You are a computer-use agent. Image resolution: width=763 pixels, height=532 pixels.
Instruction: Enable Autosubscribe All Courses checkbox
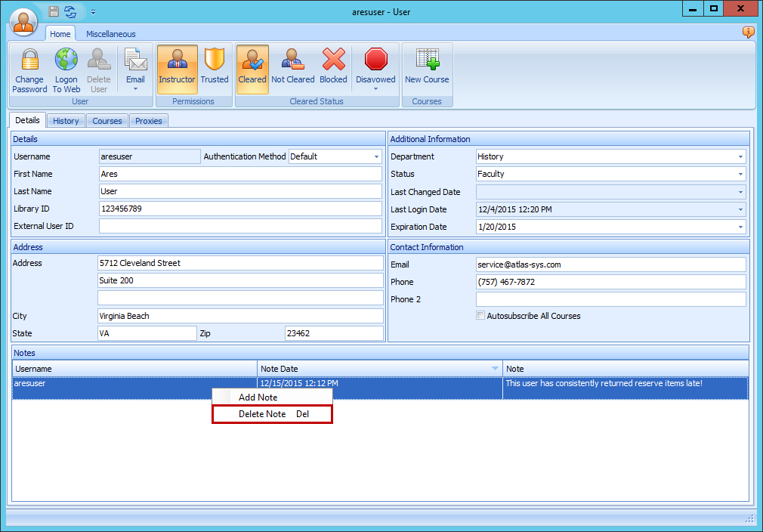click(480, 316)
